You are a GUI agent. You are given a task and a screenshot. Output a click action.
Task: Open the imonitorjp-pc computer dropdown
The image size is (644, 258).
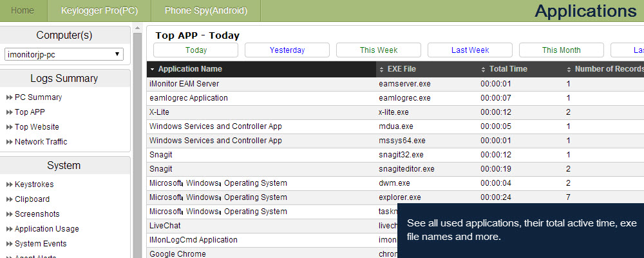[x=64, y=54]
